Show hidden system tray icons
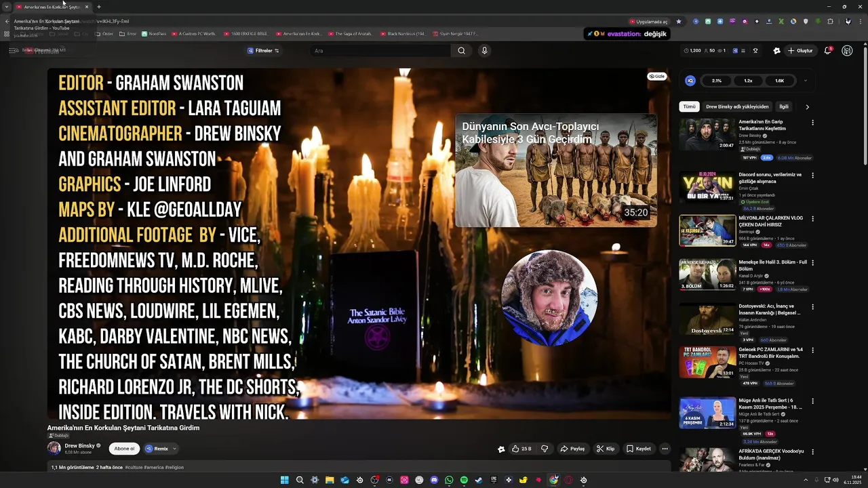The width and height of the screenshot is (868, 488). click(x=806, y=480)
